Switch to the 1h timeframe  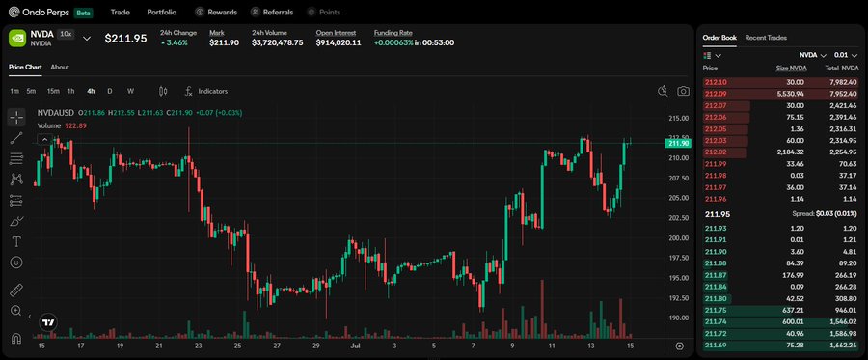(70, 91)
